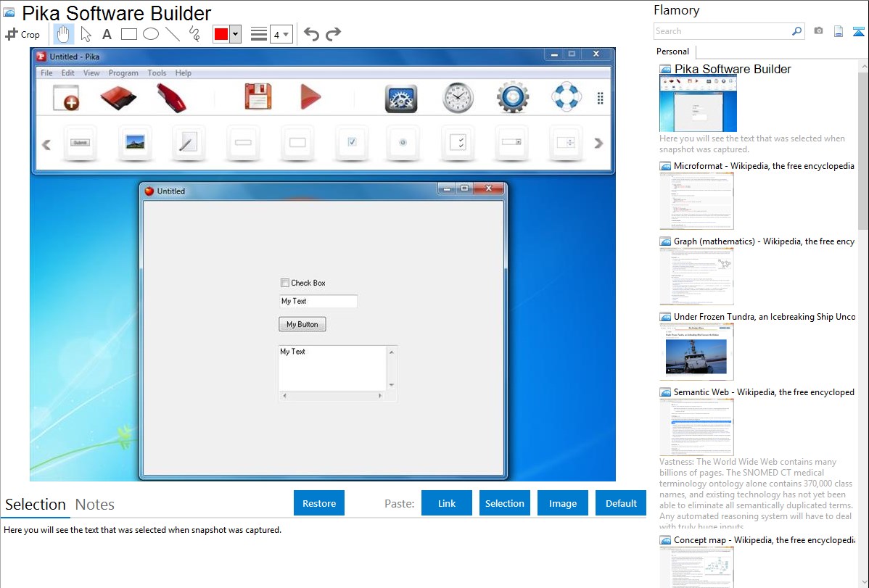Viewport: 869px width, 588px height.
Task: Open the Microformat Wikipedia snapshot thumbnail
Action: (x=697, y=201)
